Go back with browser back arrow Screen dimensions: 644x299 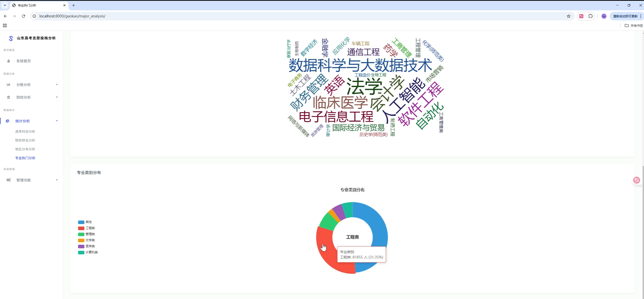[5, 16]
